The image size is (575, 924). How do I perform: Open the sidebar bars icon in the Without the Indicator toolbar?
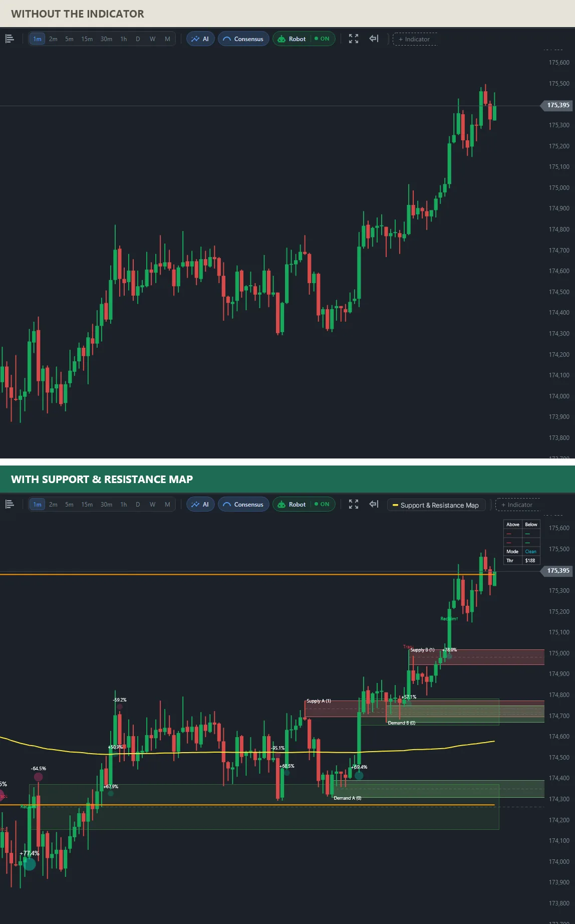point(10,39)
